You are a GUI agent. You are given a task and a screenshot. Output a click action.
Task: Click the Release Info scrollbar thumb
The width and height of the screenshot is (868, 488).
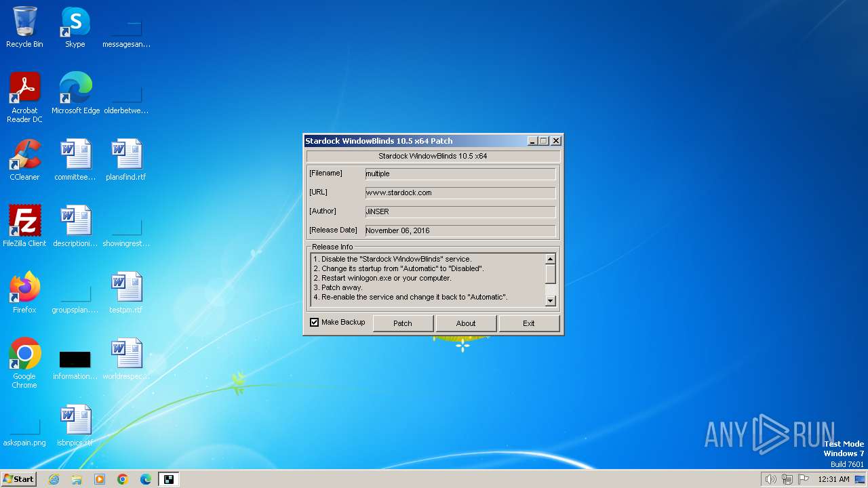[550, 274]
